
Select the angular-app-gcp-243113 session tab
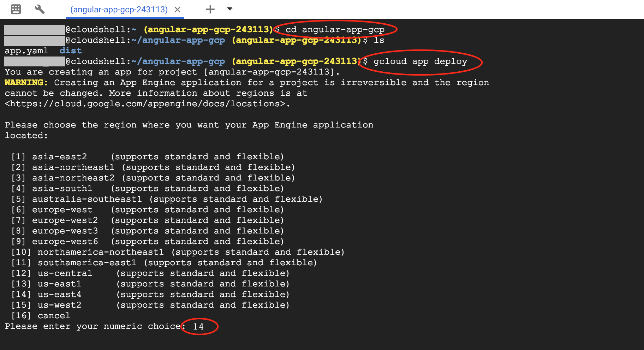point(119,10)
